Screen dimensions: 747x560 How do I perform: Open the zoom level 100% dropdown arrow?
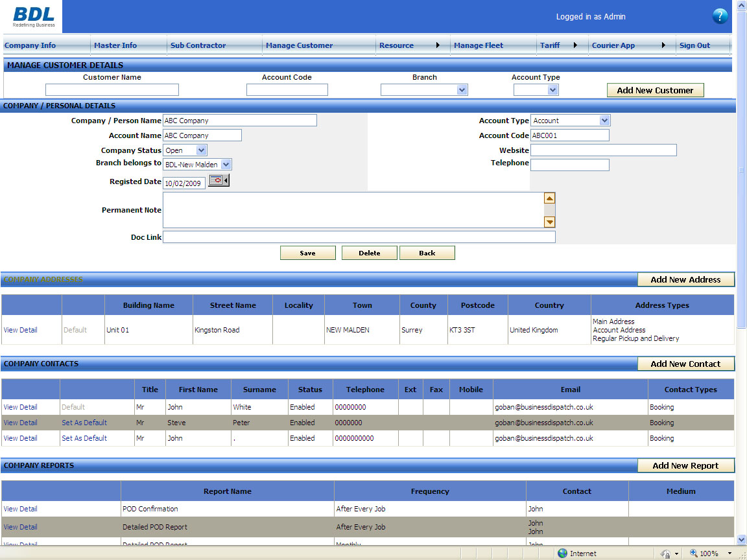[x=729, y=554]
